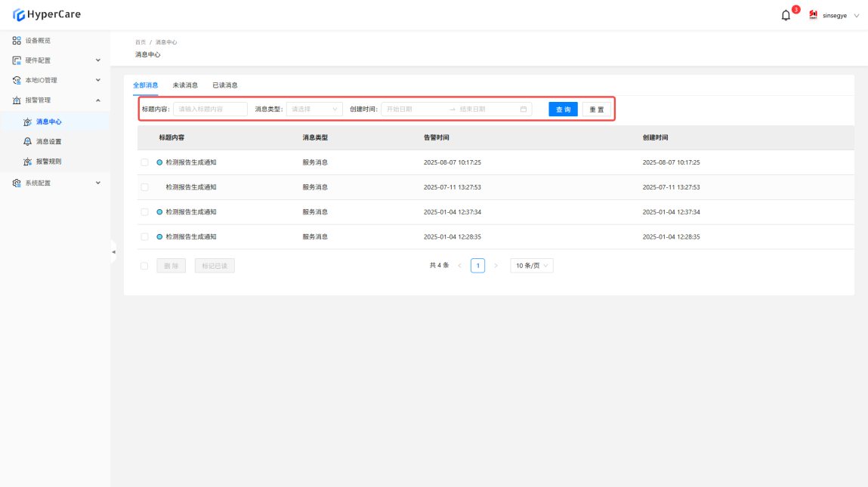Switch to the 未读消息 tab

tap(185, 85)
